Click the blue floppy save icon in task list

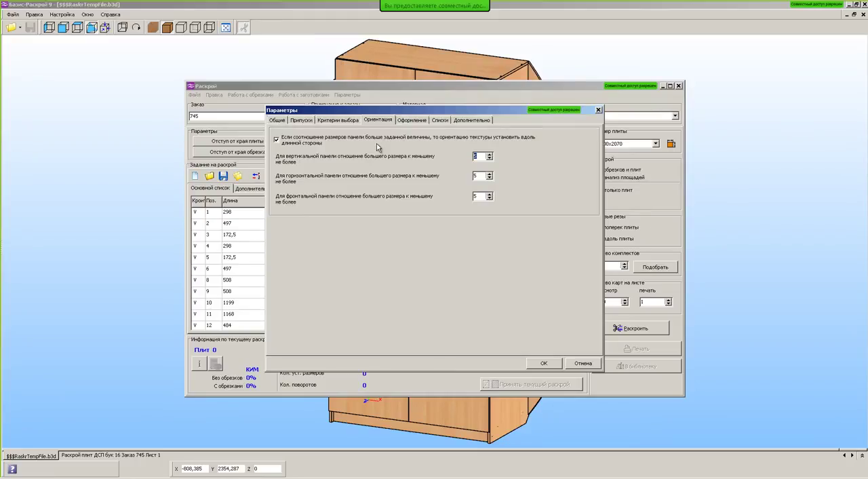223,176
